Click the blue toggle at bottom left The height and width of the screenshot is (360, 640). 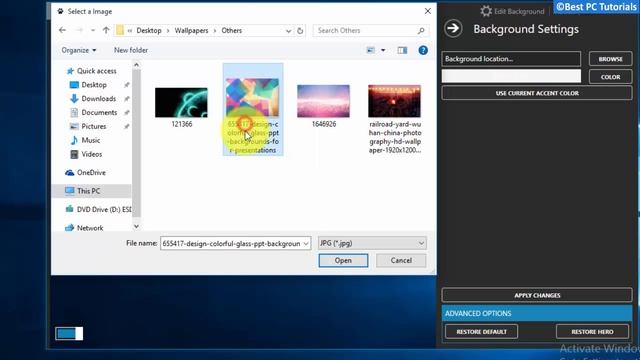click(69, 333)
